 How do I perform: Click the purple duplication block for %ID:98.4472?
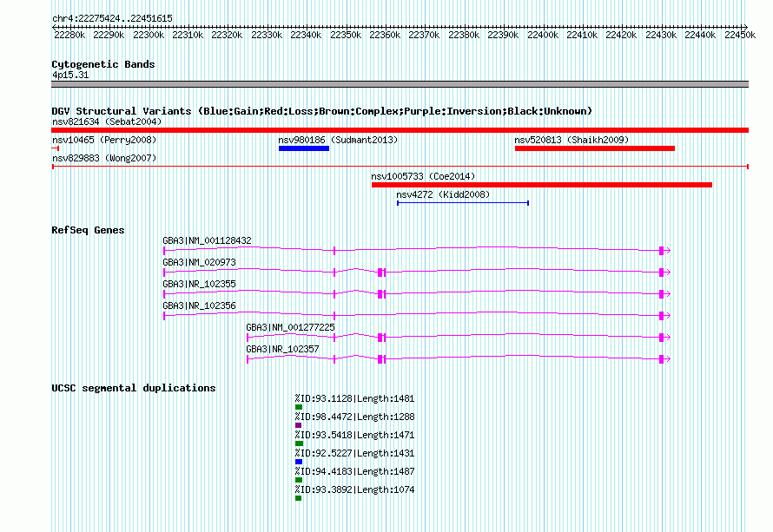pos(298,425)
